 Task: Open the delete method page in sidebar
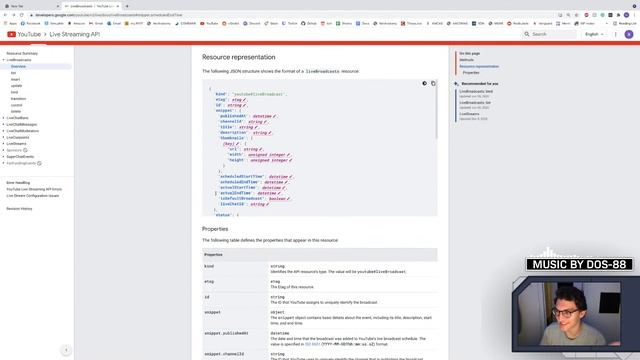coord(16,111)
